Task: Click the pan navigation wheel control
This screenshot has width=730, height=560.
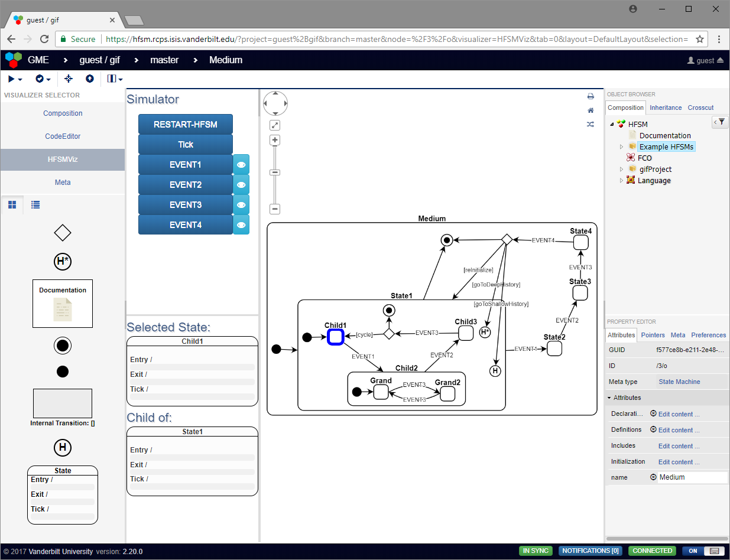Action: [275, 103]
